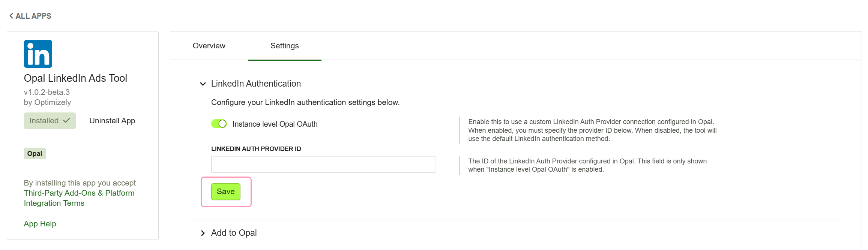Click the Instance level Opal OAuth label
Viewport: 868px width, 250px height.
click(x=275, y=124)
